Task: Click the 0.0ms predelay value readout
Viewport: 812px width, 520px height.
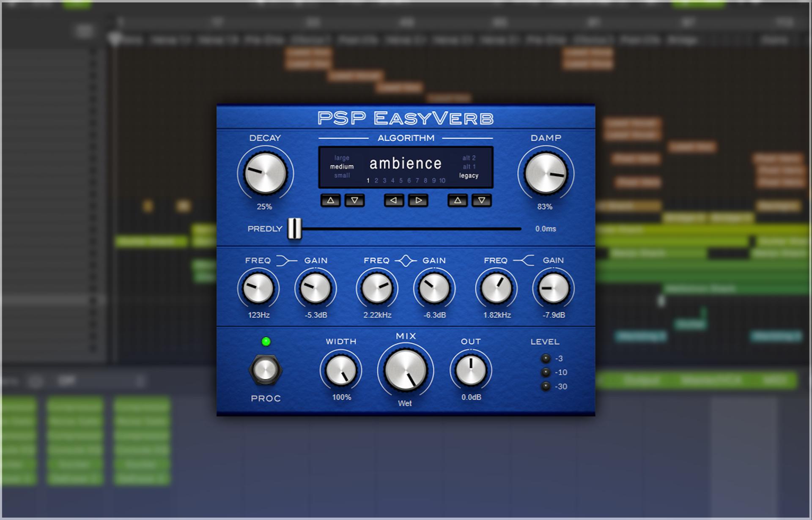Action: tap(546, 229)
